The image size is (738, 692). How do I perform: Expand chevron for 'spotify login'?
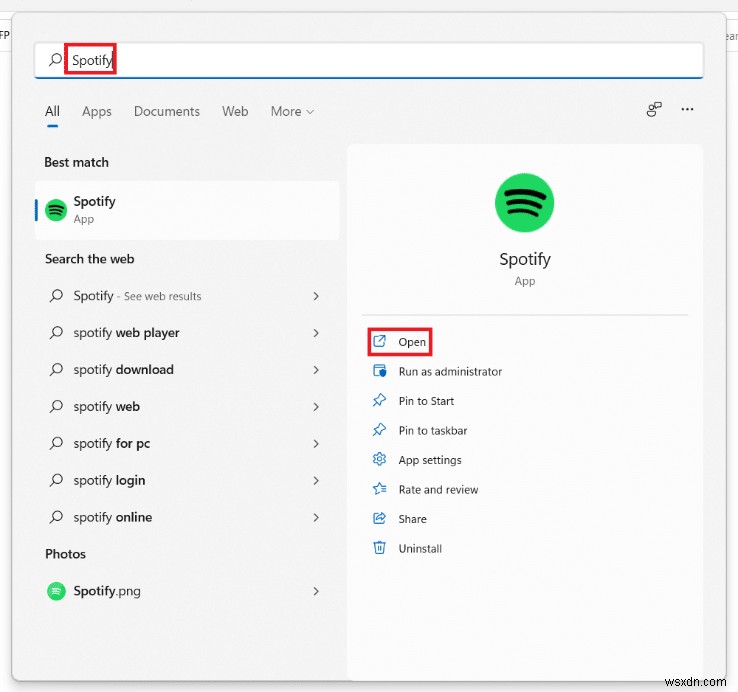(316, 481)
